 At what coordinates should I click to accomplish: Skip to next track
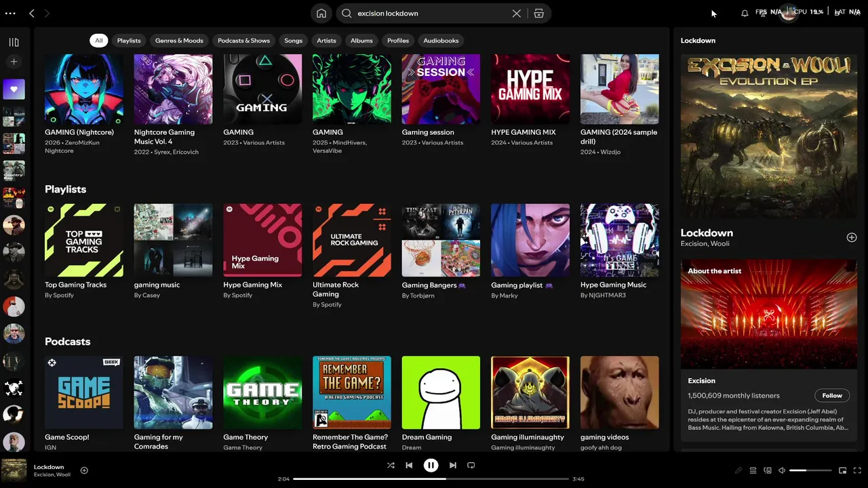click(453, 466)
